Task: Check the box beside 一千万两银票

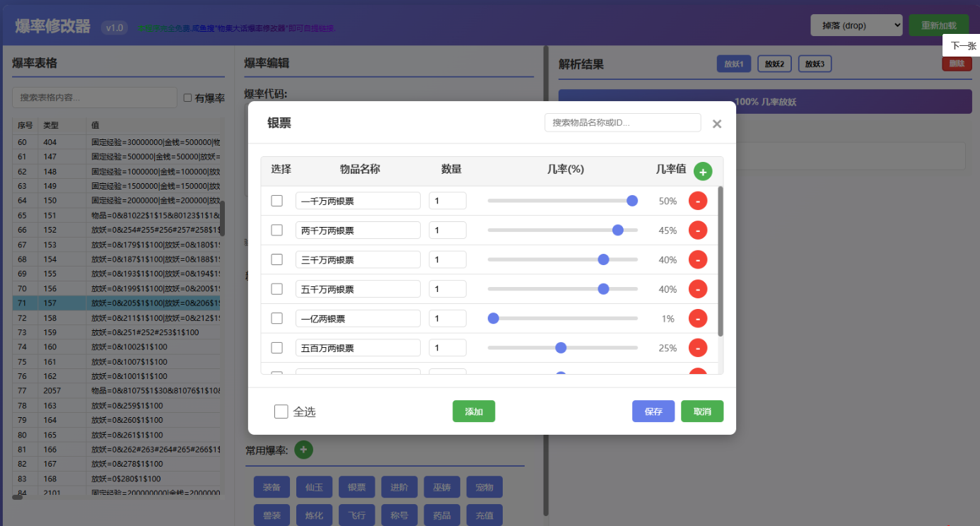Action: [276, 200]
